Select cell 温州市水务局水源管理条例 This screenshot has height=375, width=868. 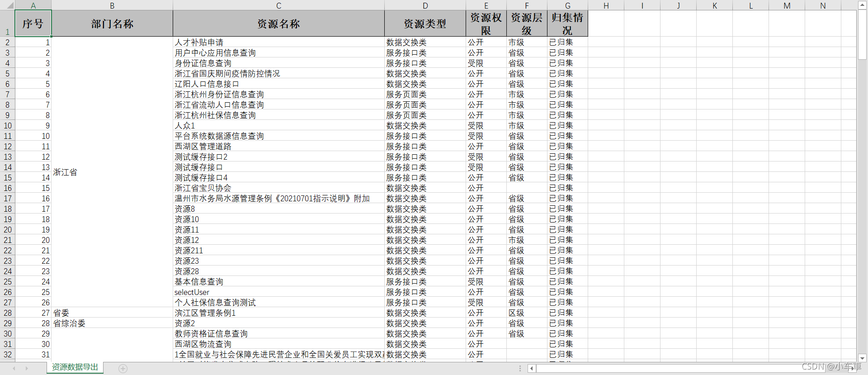click(278, 198)
